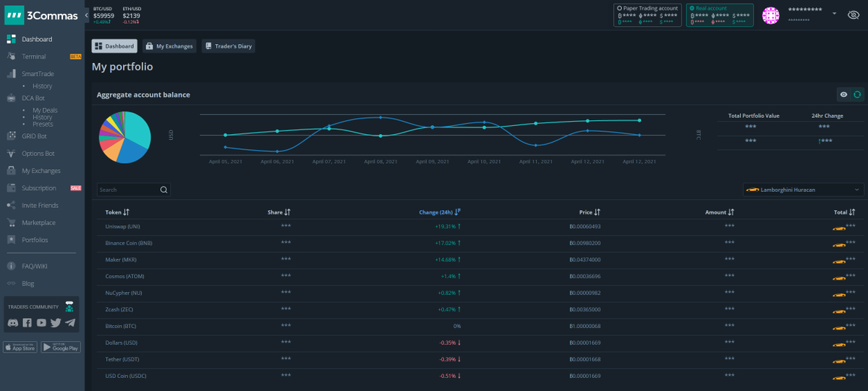The width and height of the screenshot is (868, 391).
Task: Click the Cosmos (ATOM) token row
Action: point(480,277)
